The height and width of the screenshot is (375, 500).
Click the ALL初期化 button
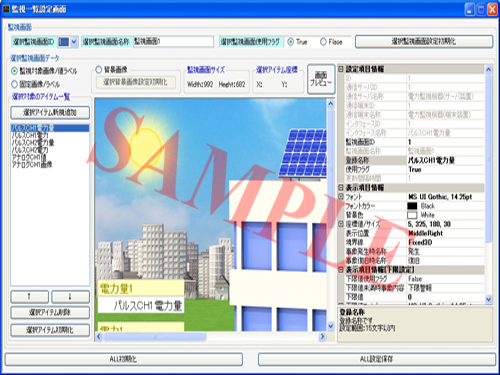click(x=124, y=359)
